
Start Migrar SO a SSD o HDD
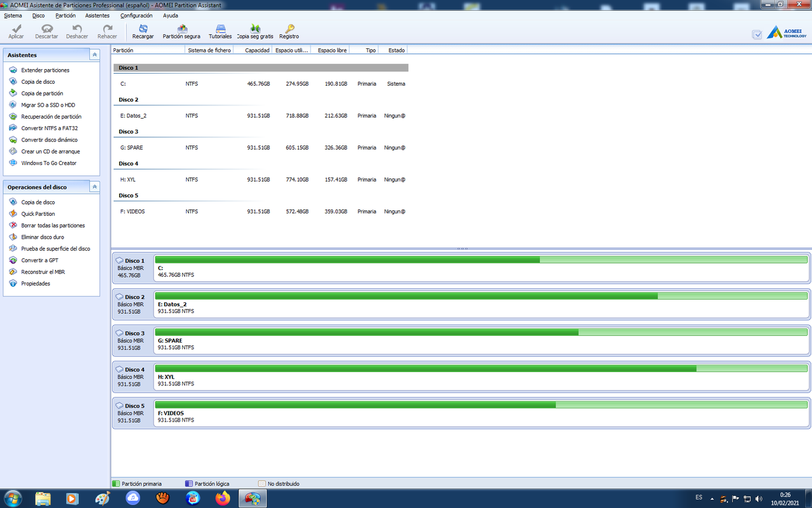click(48, 105)
